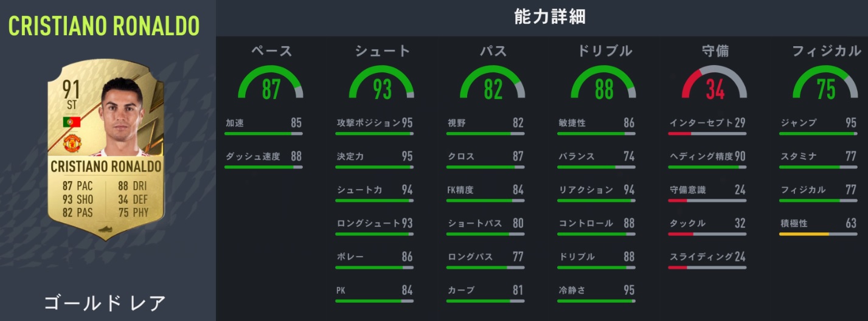This screenshot has height=321, width=868.
Task: Click the シュート gauge showing 93
Action: [382, 86]
